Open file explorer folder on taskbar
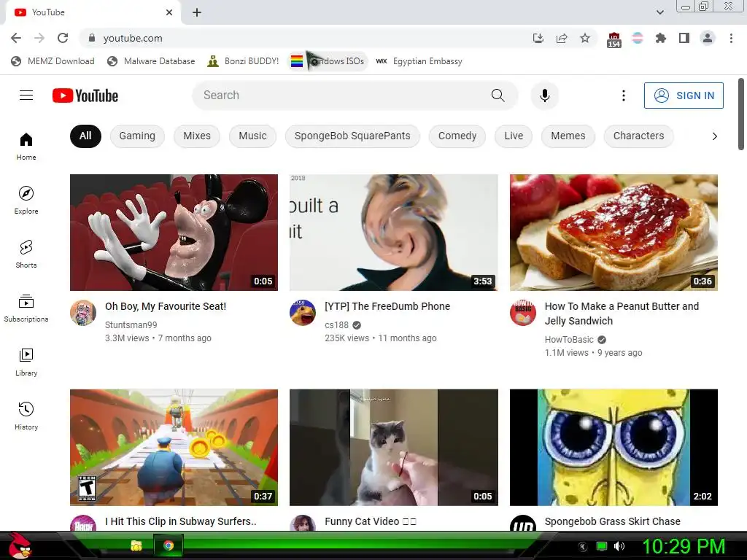747x560 pixels. tap(136, 545)
